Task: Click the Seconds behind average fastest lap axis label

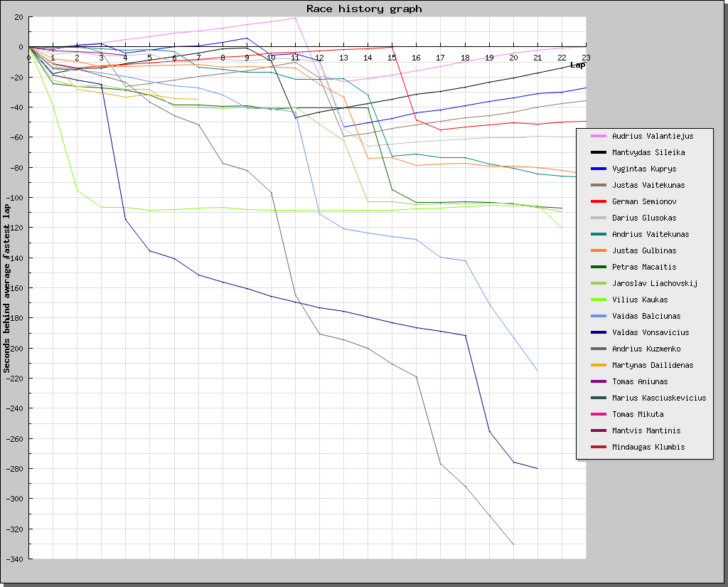Action: [6, 288]
